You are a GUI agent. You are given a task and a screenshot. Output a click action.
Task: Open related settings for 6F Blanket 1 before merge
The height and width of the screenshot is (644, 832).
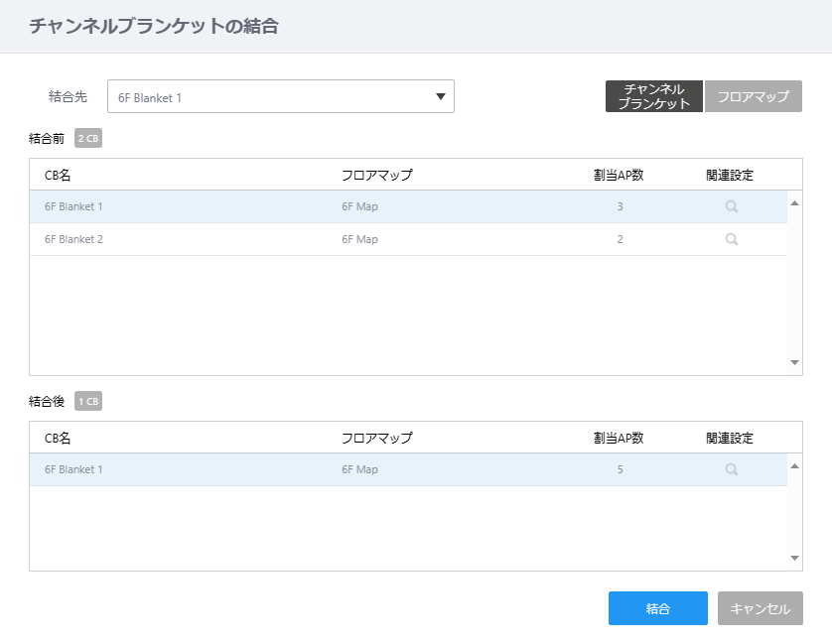731,206
